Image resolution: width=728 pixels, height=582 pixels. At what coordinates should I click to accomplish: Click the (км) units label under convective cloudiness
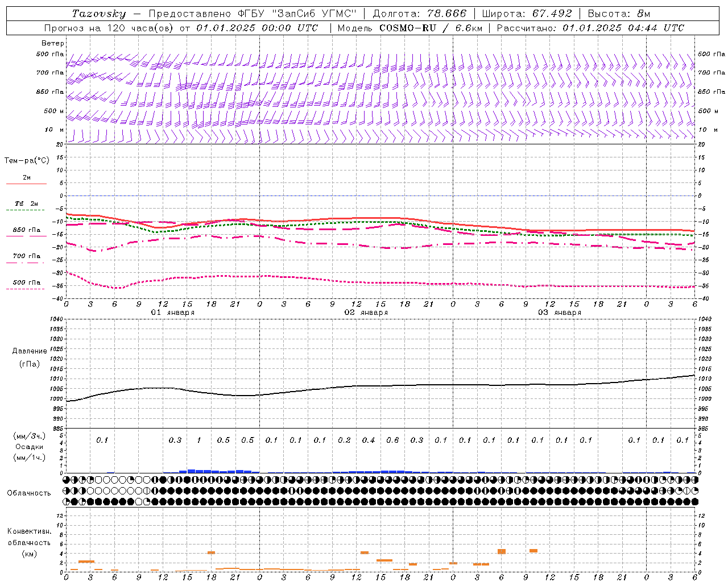(29, 554)
